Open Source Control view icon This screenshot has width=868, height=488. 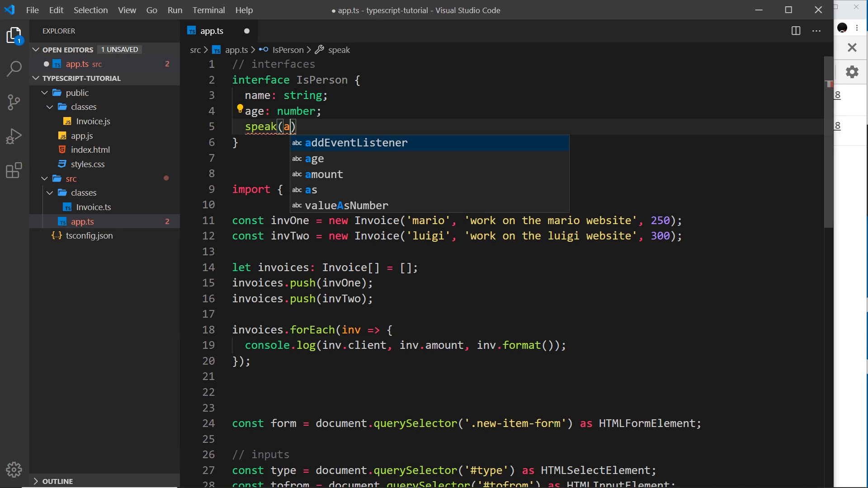[x=14, y=103]
